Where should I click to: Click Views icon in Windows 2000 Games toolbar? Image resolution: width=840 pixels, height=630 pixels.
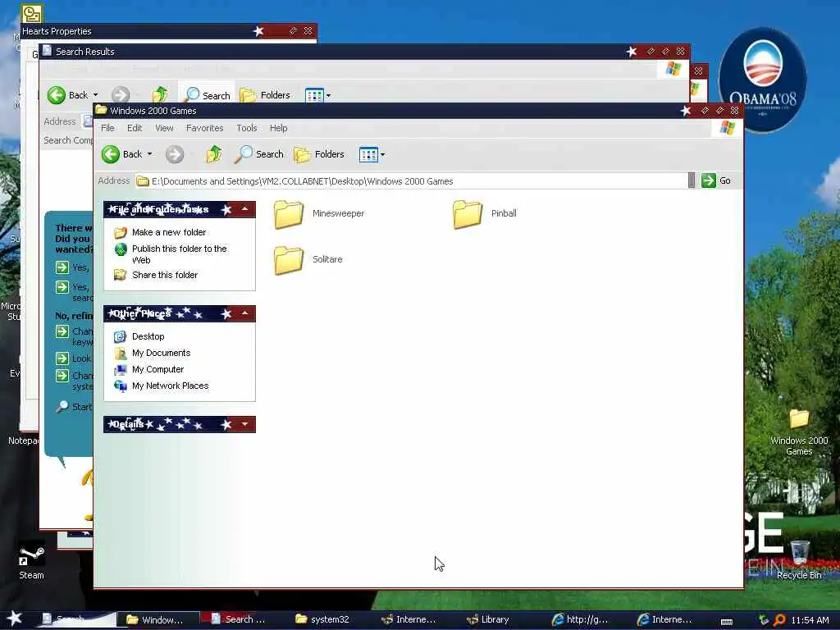tap(368, 155)
